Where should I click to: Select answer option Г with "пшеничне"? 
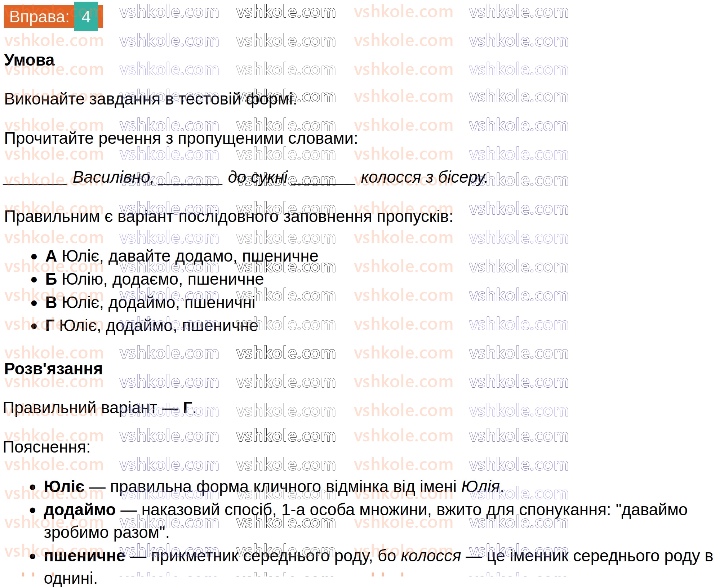point(151,326)
